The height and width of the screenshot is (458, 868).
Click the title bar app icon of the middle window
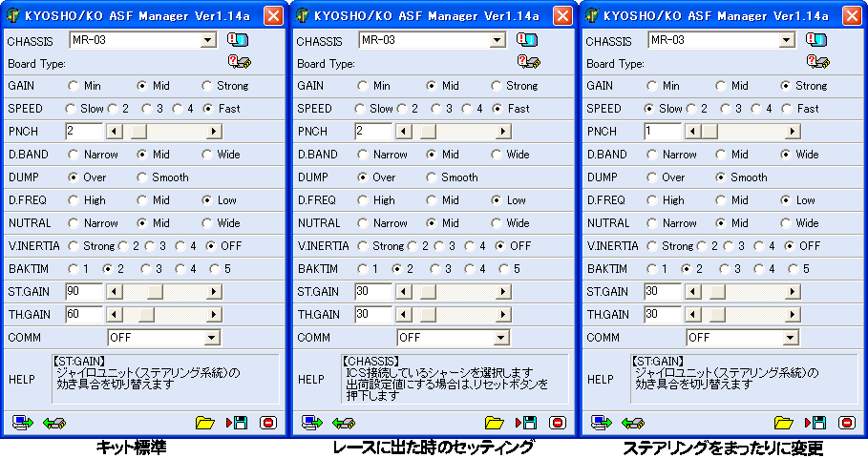[303, 15]
